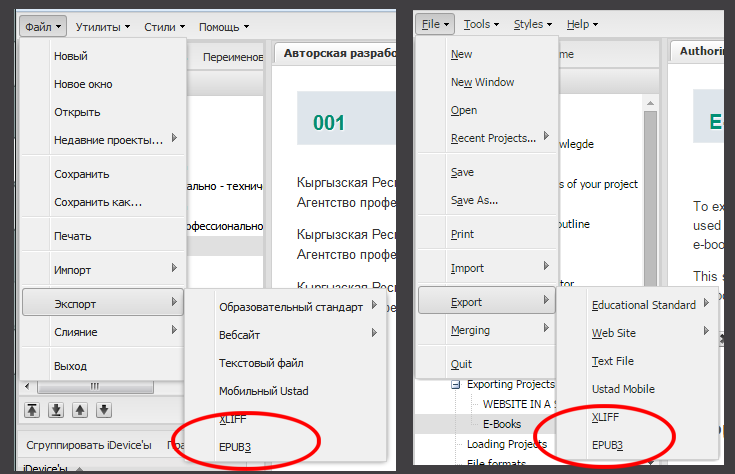Export as Text File
This screenshot has width=735, height=474.
click(x=638, y=361)
